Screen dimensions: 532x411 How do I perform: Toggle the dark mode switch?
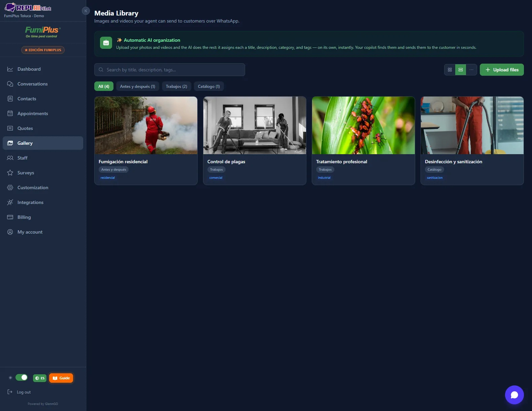click(x=22, y=377)
